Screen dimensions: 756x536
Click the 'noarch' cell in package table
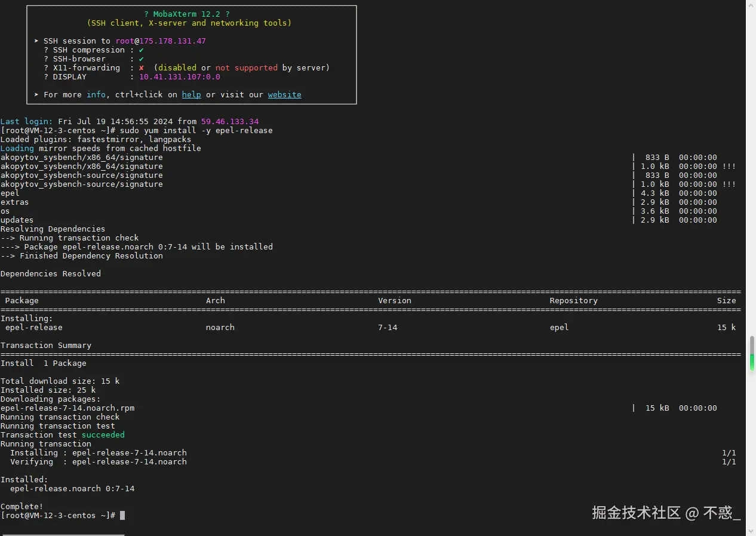click(x=220, y=327)
